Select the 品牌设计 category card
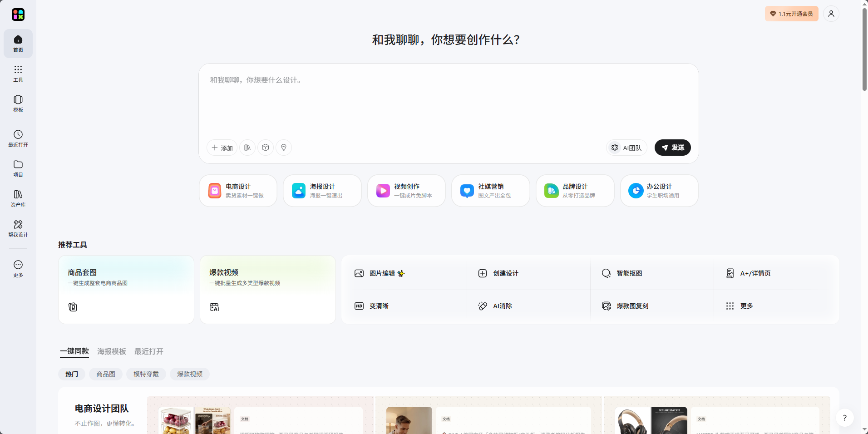 [x=575, y=191]
